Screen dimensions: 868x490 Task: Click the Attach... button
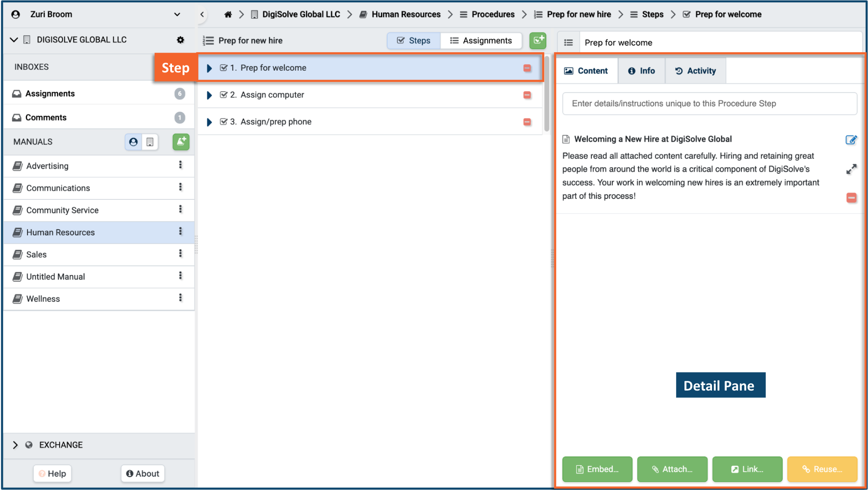(x=672, y=469)
